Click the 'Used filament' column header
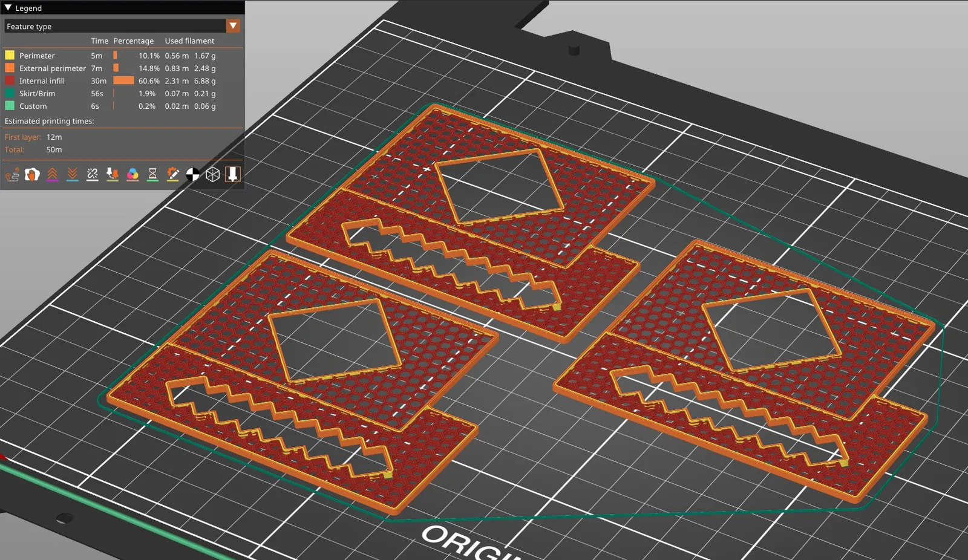This screenshot has height=560, width=968. (x=189, y=41)
